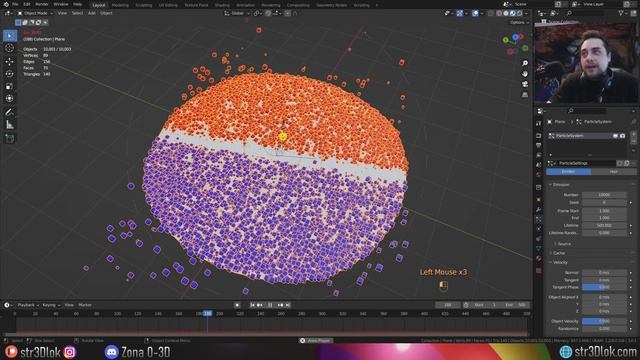Open the Render properties tab icon
640x360 pixels.
pyautogui.click(x=539, y=136)
